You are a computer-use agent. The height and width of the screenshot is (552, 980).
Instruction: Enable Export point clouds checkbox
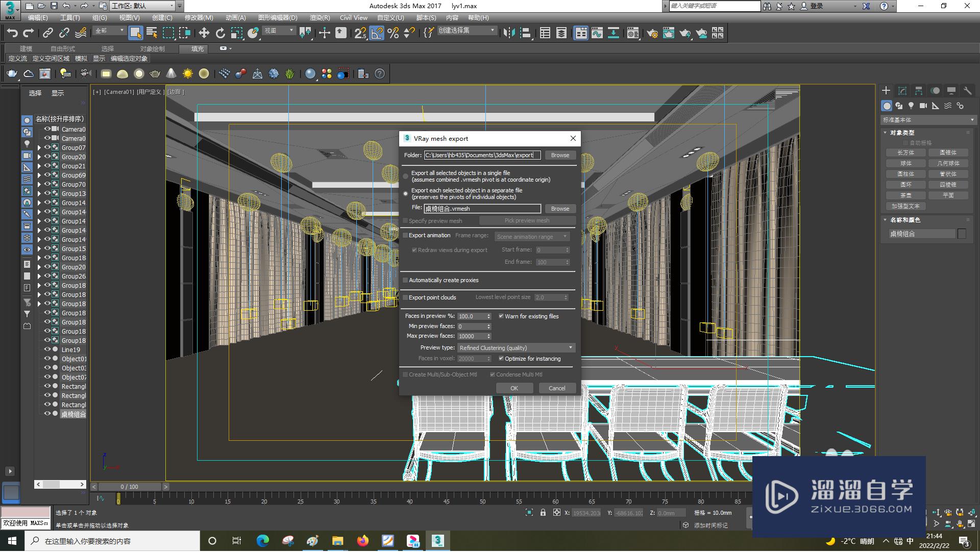tap(406, 297)
